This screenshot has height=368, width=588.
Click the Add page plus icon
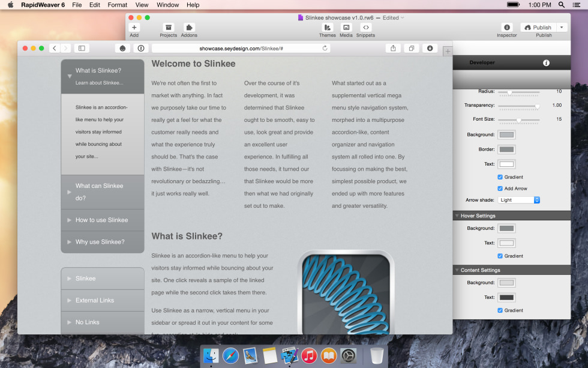point(134,28)
